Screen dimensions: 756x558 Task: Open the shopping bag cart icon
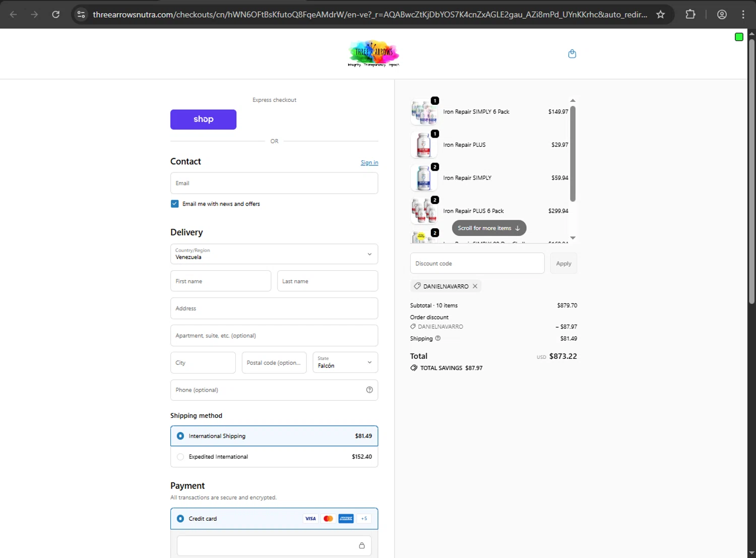click(x=572, y=54)
